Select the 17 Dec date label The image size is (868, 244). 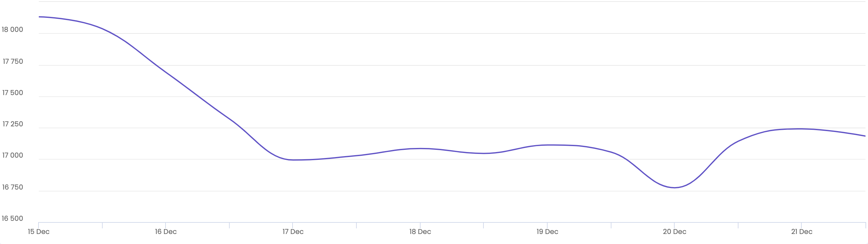point(293,231)
